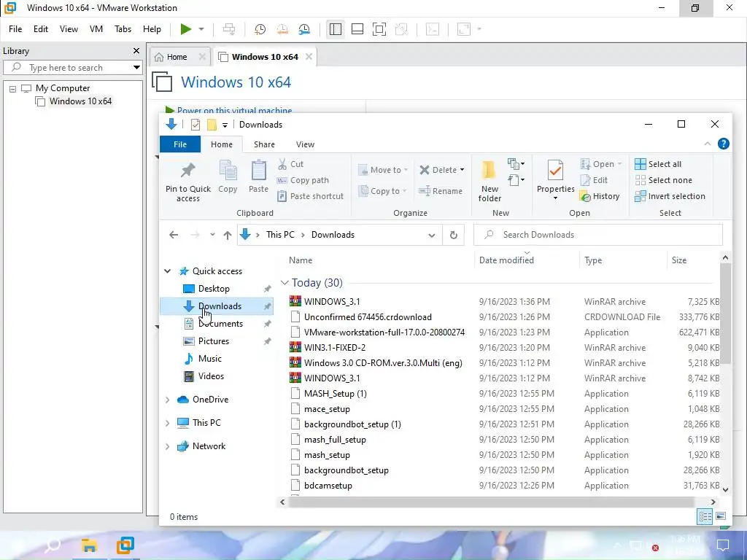Toggle the library sidebar view icon
Viewport: 747px width, 560px height.
[x=336, y=29]
